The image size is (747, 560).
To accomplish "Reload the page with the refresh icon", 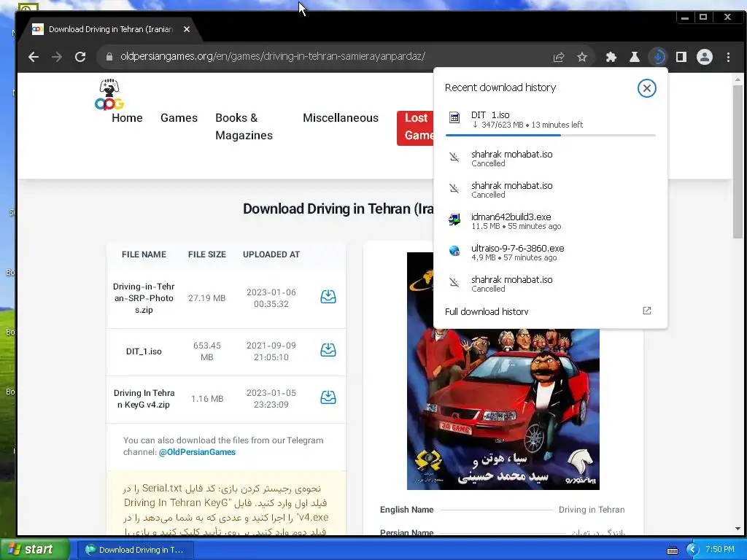I will tap(80, 57).
